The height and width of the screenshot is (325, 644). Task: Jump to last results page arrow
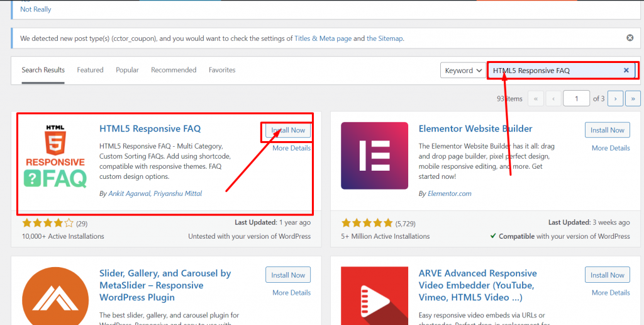pos(633,99)
